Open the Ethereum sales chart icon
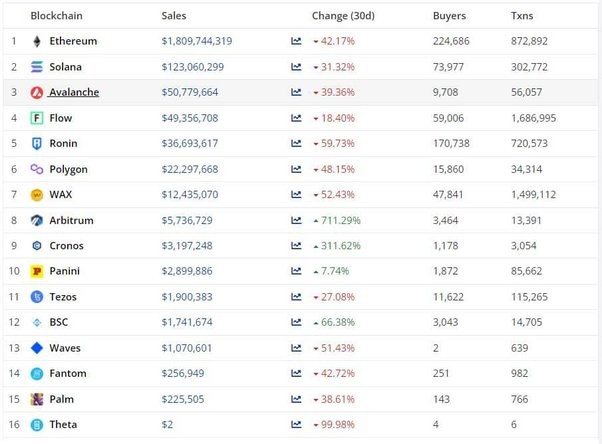 click(296, 41)
